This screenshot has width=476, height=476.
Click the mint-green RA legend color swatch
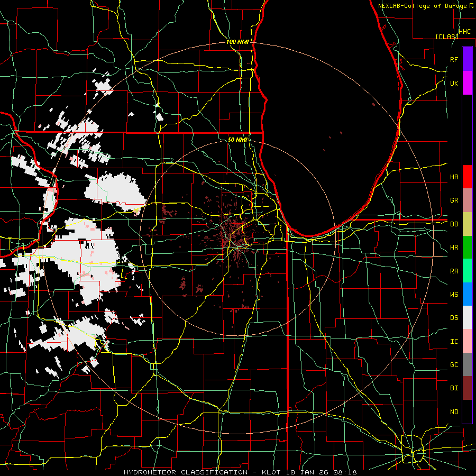coord(467,271)
